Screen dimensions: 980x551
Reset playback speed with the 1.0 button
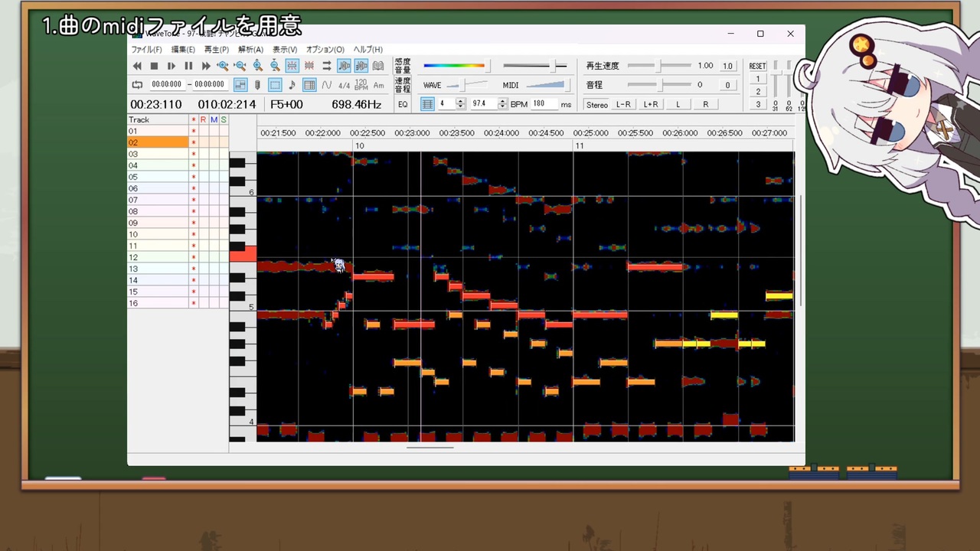coord(727,66)
